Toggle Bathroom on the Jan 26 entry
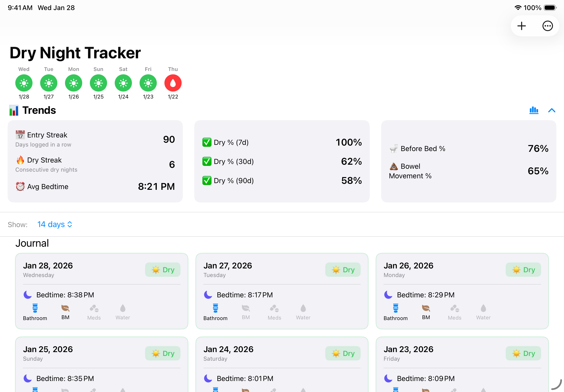The width and height of the screenshot is (564, 392). click(396, 312)
